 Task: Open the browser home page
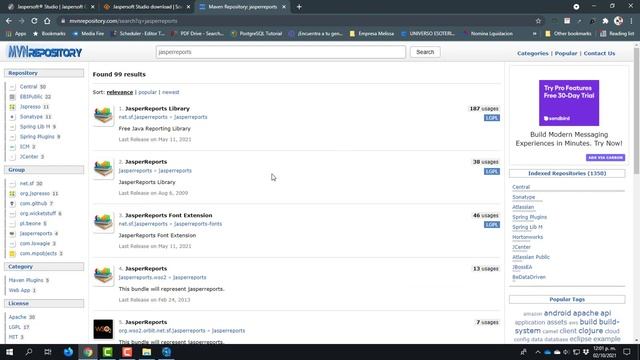pyautogui.click(x=47, y=21)
